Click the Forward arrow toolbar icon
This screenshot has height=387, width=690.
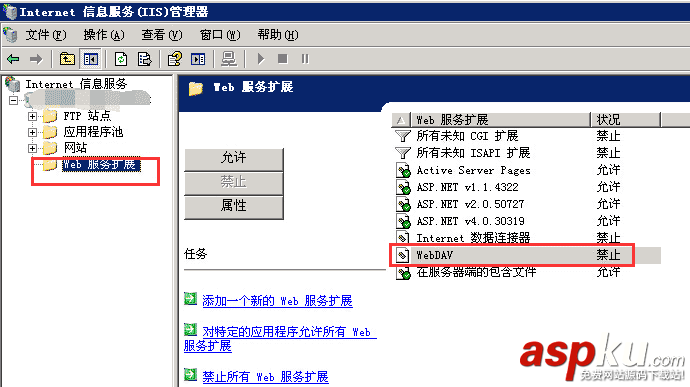tap(36, 59)
